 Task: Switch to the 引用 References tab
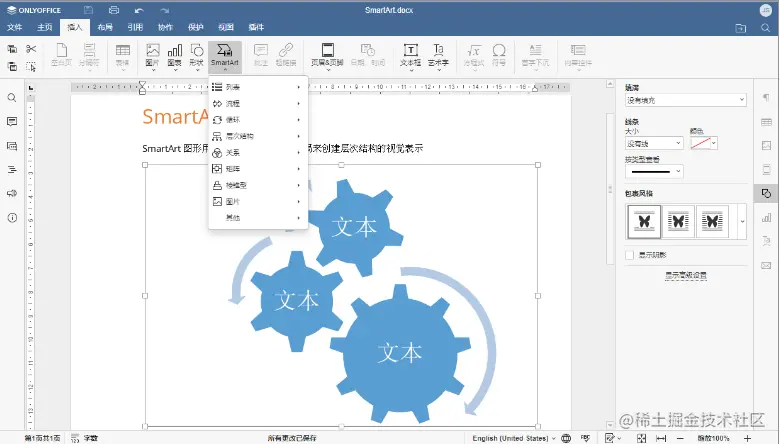(x=135, y=27)
